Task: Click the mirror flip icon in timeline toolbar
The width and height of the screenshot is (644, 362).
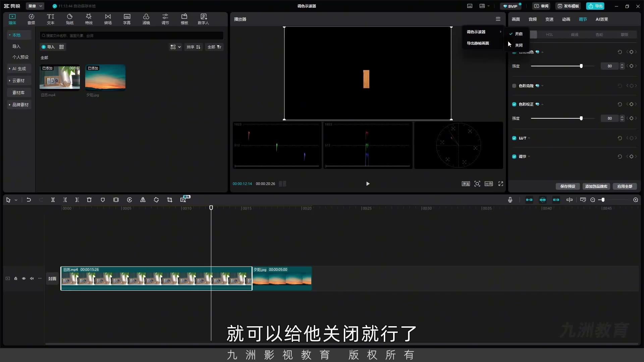Action: click(143, 200)
